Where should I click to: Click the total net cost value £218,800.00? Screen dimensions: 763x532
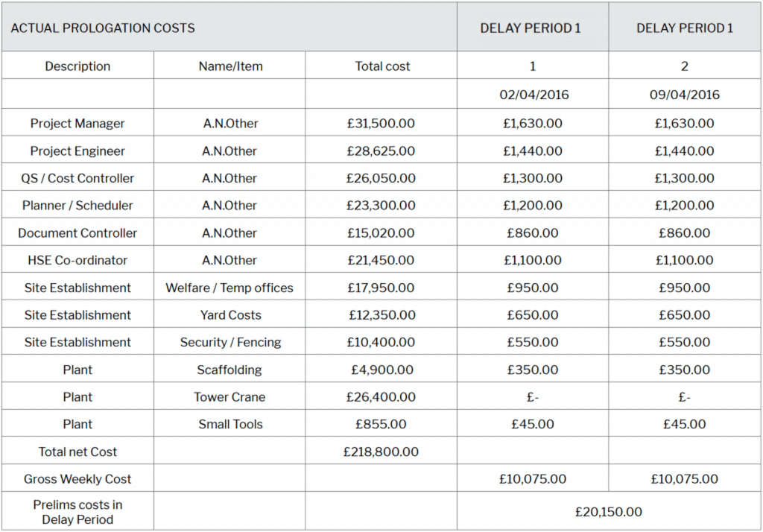[381, 452]
